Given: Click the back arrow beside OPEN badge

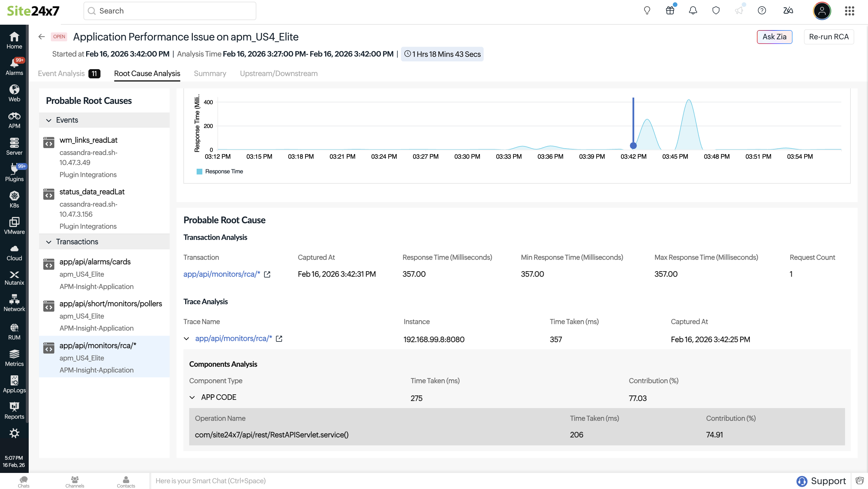Looking at the screenshot, I should coord(41,37).
